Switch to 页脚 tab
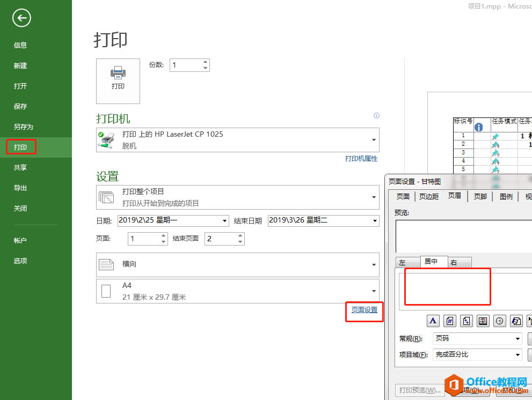The height and width of the screenshot is (400, 532). [480, 196]
